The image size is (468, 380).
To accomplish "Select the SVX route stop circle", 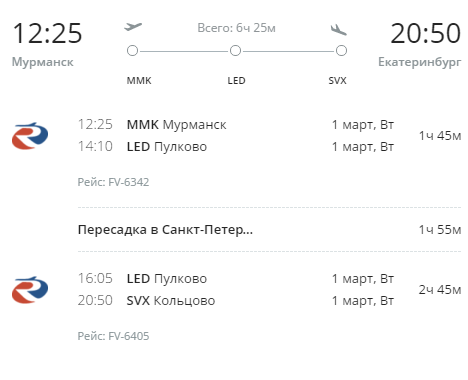I will pos(341,51).
